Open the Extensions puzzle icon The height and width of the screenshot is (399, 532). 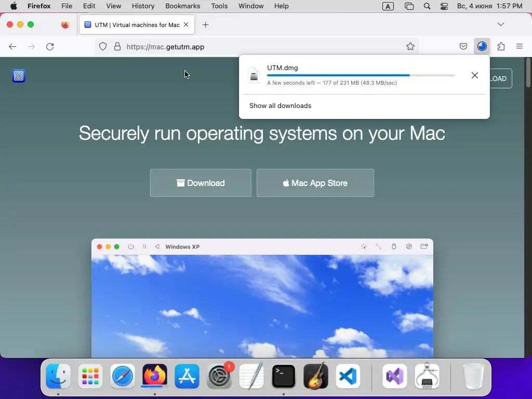pos(501,46)
